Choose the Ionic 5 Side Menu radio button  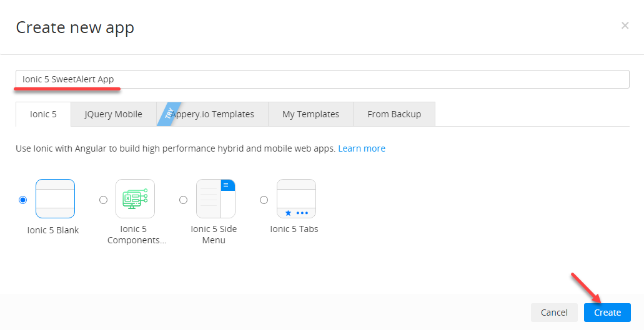tap(183, 200)
